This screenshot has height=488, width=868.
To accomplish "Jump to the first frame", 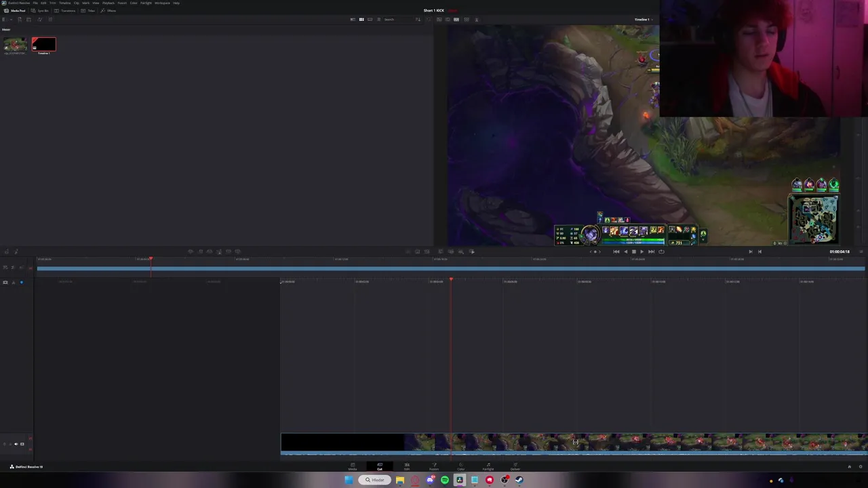I will 616,251.
